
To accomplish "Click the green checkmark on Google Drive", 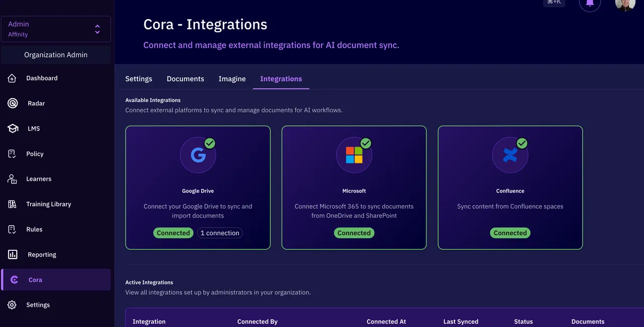I will 210,144.
